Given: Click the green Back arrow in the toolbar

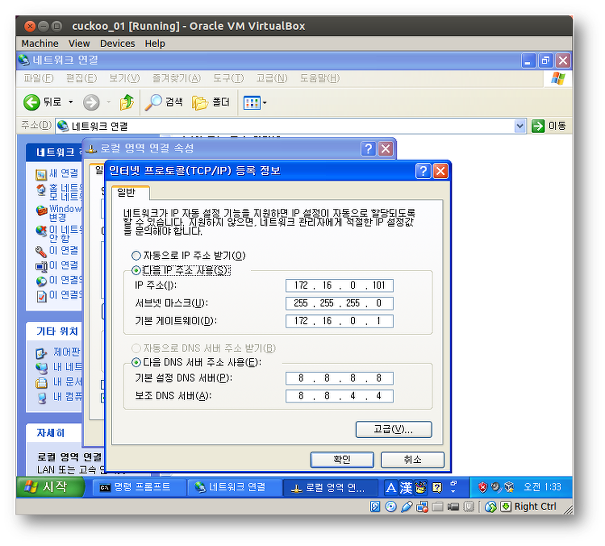Looking at the screenshot, I should coord(32,102).
